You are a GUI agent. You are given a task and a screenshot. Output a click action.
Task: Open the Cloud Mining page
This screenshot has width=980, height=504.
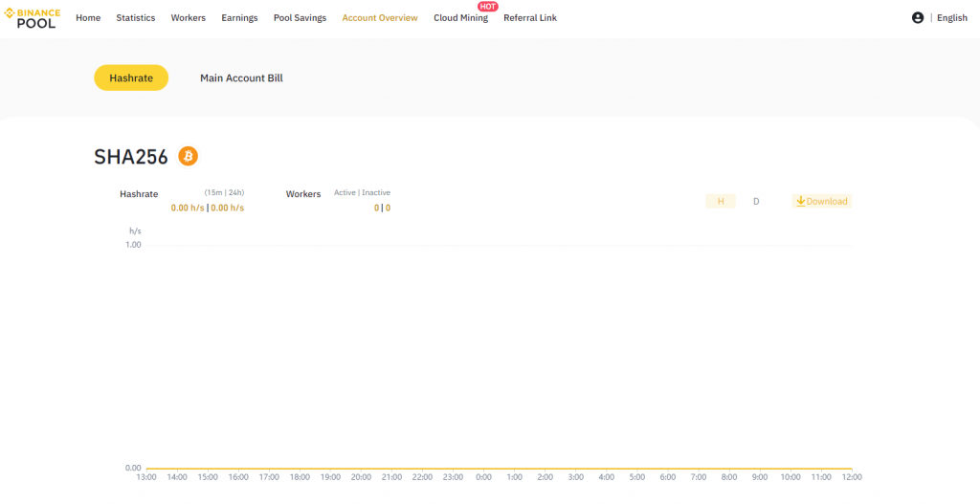tap(460, 18)
